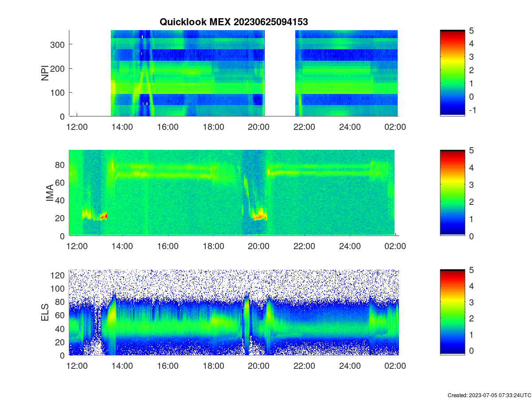Click the 120 tick on ELS y-axis

pyautogui.click(x=58, y=275)
